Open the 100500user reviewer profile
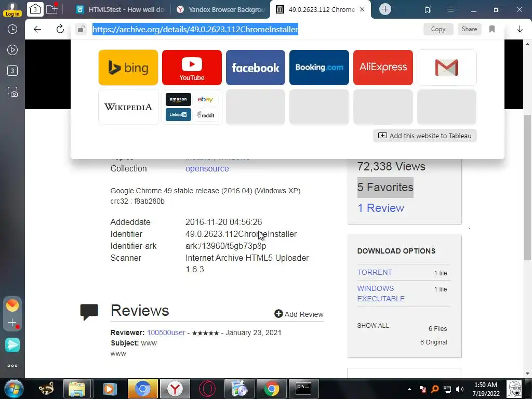This screenshot has height=399, width=532. tap(166, 332)
